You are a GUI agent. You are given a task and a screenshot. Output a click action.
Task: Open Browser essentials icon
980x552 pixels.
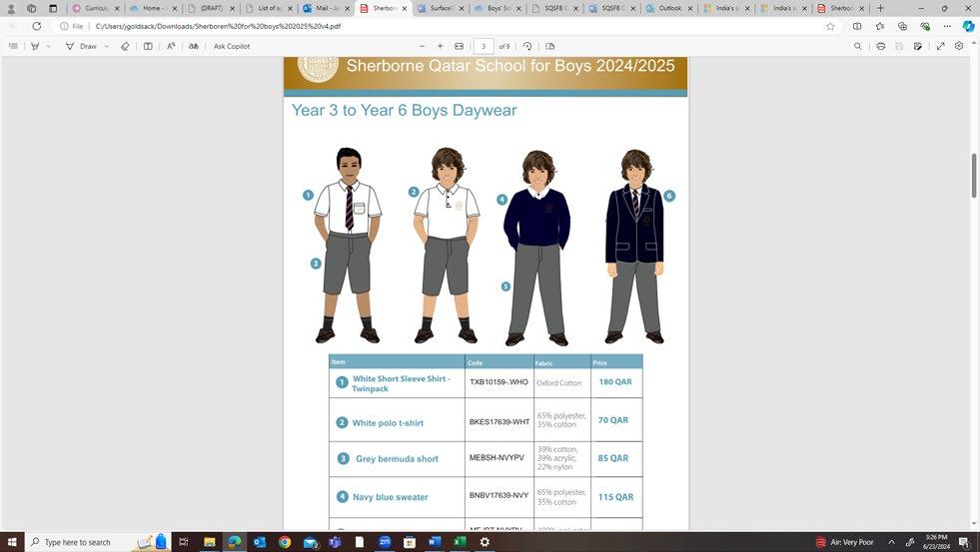point(924,26)
